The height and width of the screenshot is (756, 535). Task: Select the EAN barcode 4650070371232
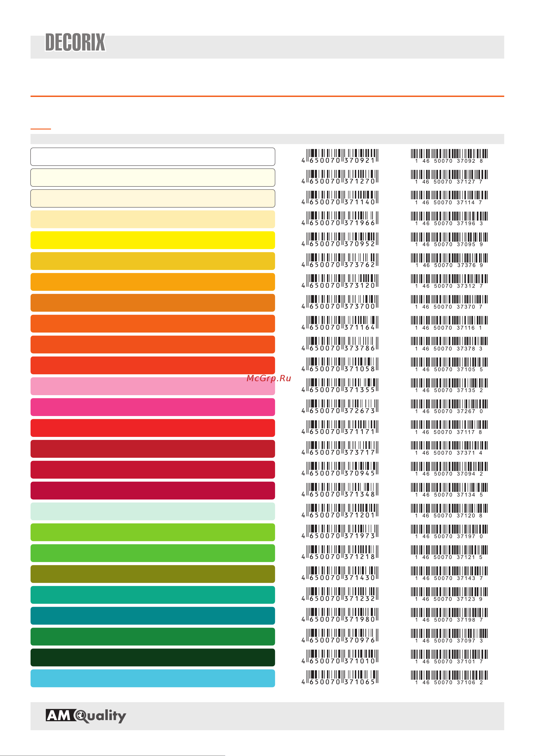click(340, 595)
